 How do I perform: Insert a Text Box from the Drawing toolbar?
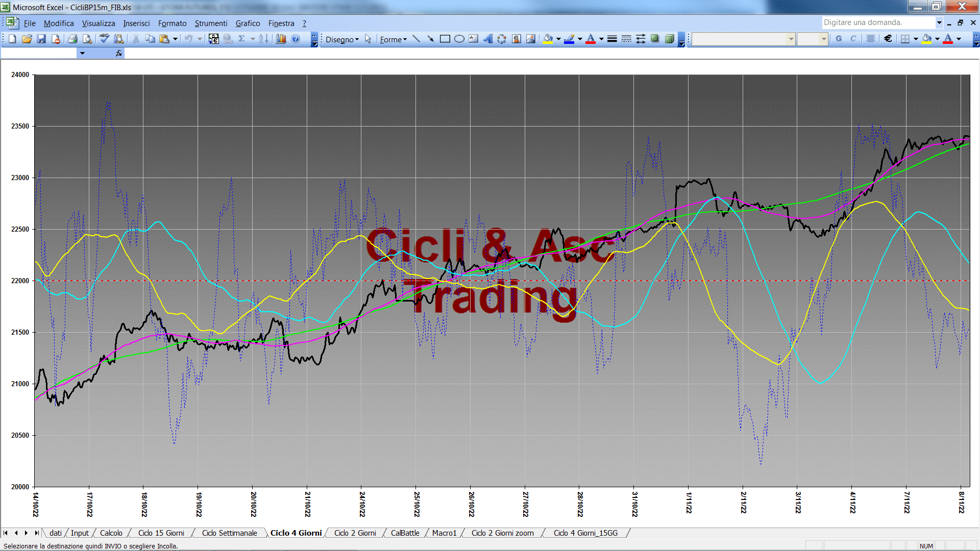coord(474,39)
